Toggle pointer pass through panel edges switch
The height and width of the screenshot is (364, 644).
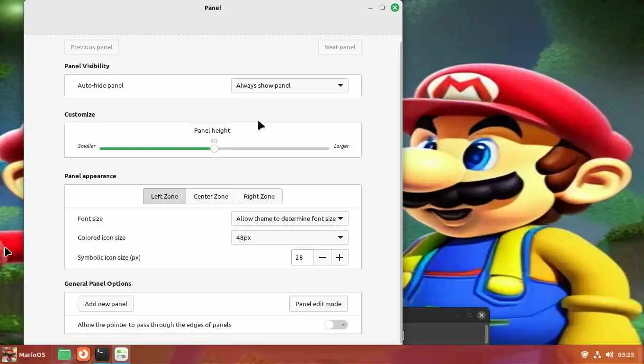336,325
